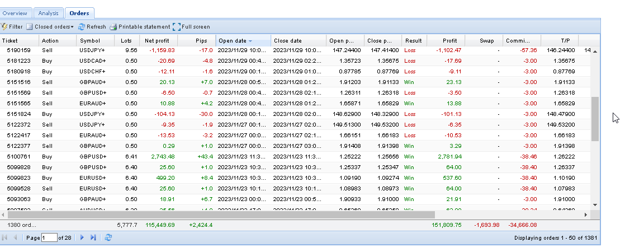Click the vertical scrollbar thumb
Screen dimensions: 644x247
595,118
